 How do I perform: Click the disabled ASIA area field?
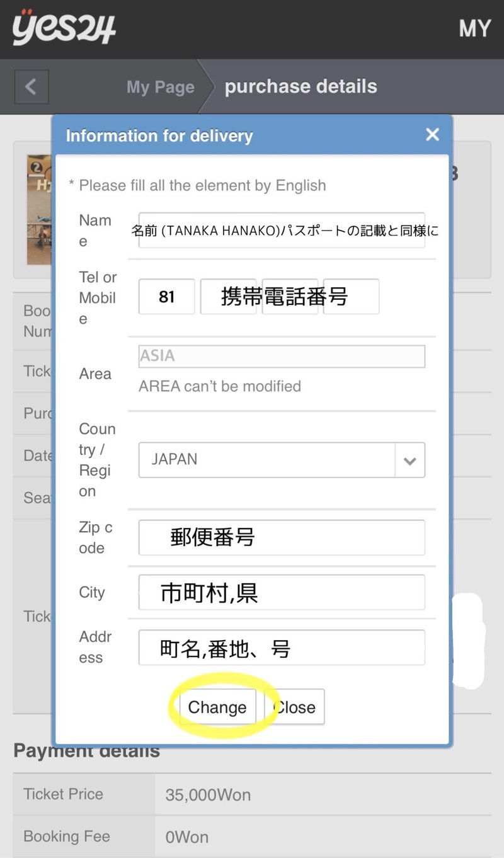click(282, 356)
